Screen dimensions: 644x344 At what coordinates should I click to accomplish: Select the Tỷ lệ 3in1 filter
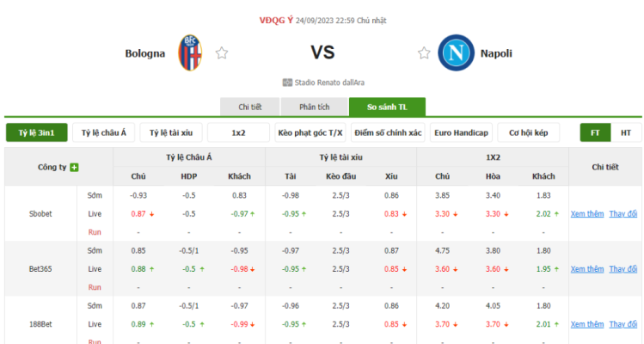click(x=37, y=132)
